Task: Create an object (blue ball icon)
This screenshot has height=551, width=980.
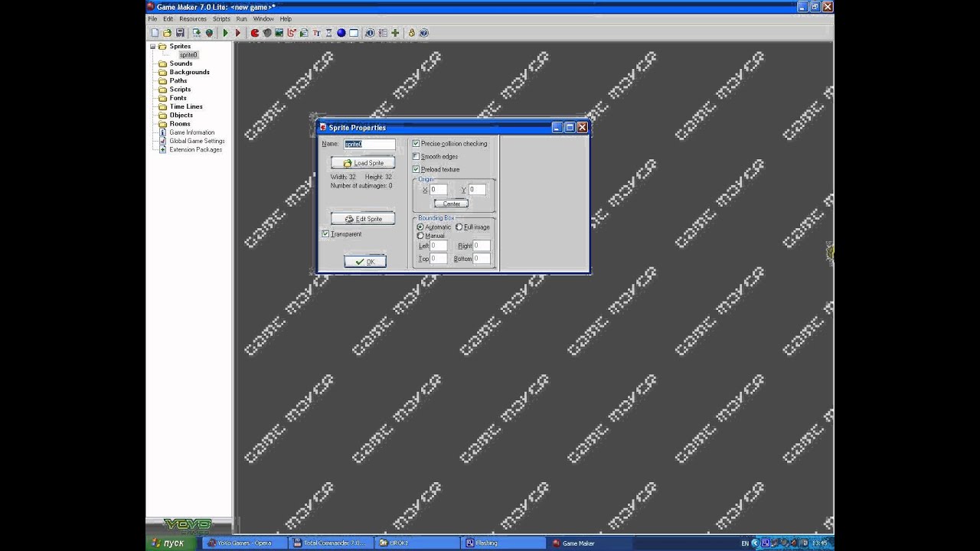Action: 341,33
